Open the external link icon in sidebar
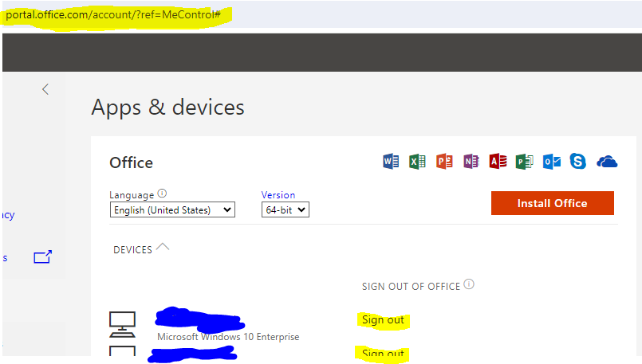Screen dimensions: 642x364 (x=42, y=256)
